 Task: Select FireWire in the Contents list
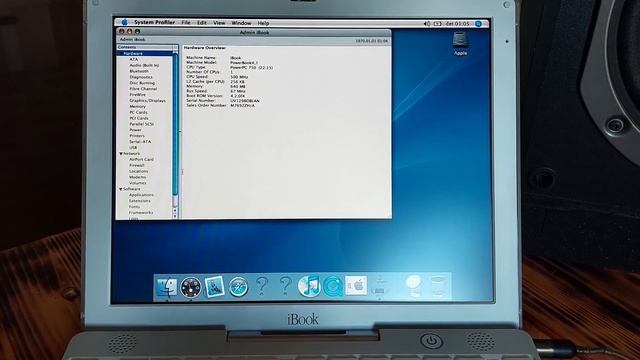point(138,94)
